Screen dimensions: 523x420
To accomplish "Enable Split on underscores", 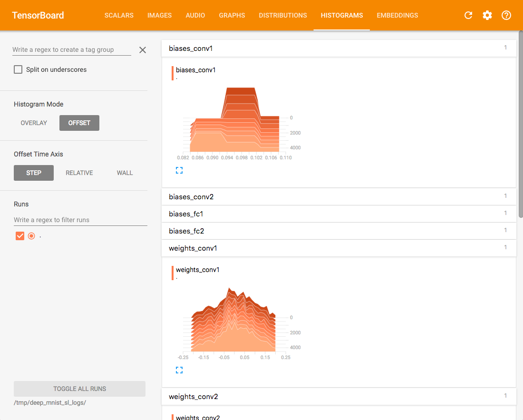I will (18, 69).
